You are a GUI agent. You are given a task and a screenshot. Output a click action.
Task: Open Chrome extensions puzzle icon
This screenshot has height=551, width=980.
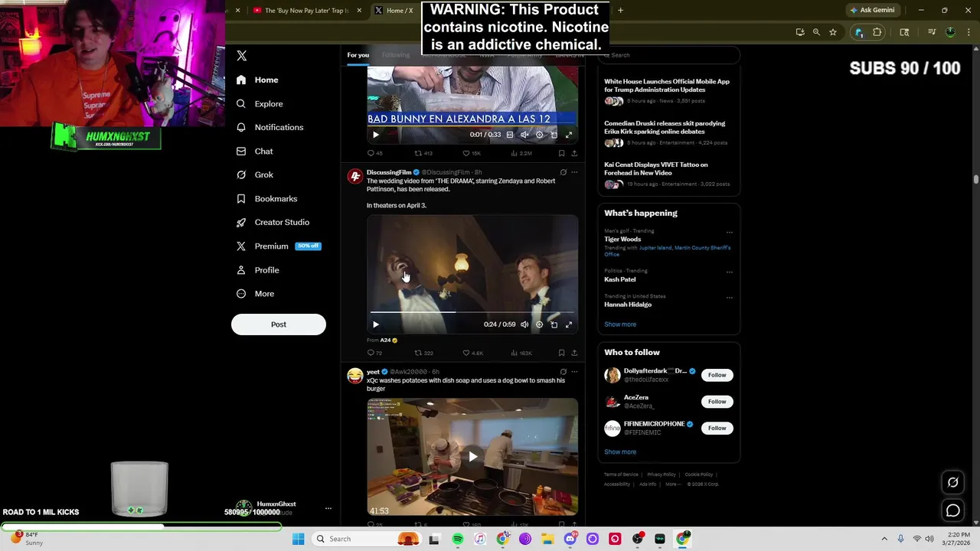pos(877,32)
